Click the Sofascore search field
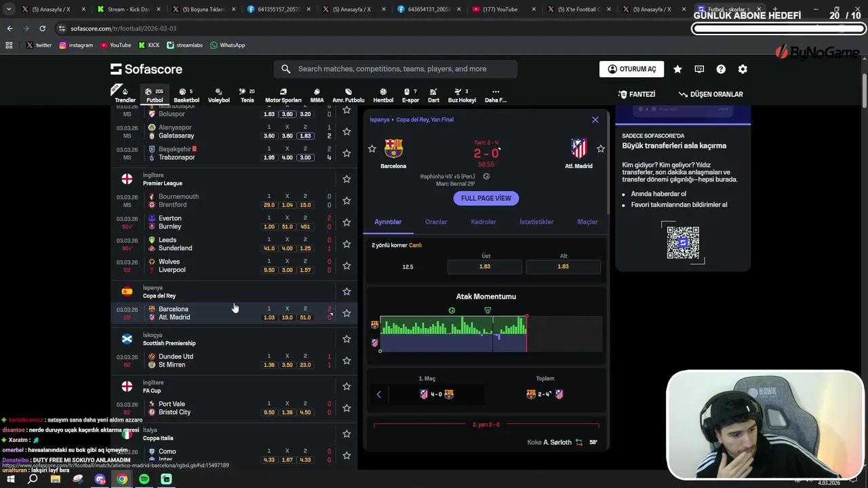 [395, 69]
